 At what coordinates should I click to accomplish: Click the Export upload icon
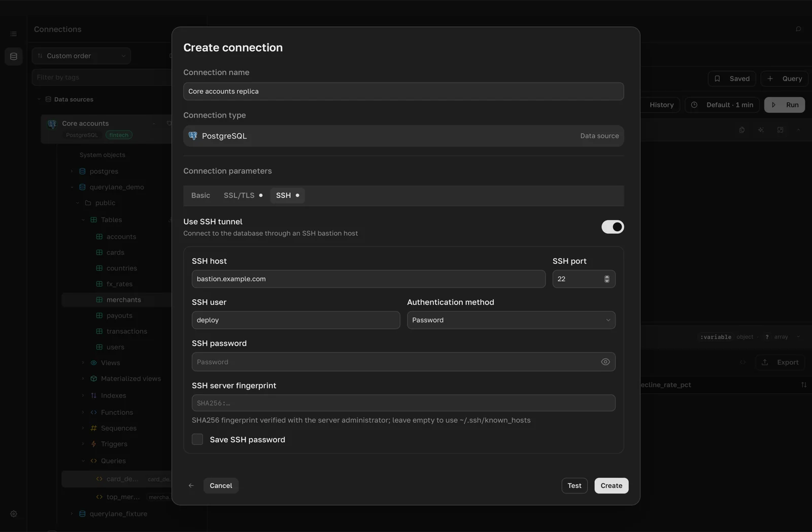pos(765,362)
